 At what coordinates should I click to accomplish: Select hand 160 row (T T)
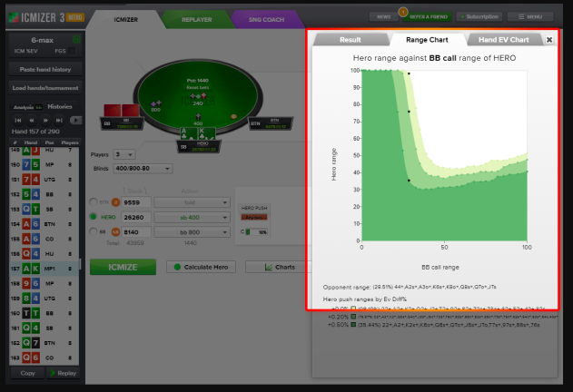(44, 313)
